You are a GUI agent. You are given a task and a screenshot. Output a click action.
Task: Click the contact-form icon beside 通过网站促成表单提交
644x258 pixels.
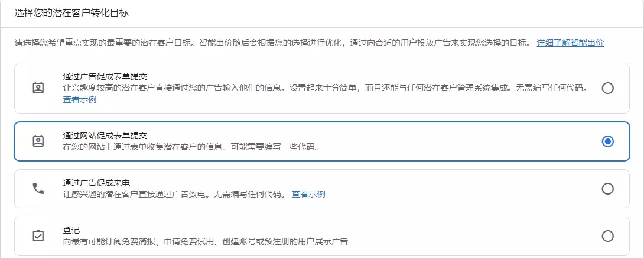[38, 141]
